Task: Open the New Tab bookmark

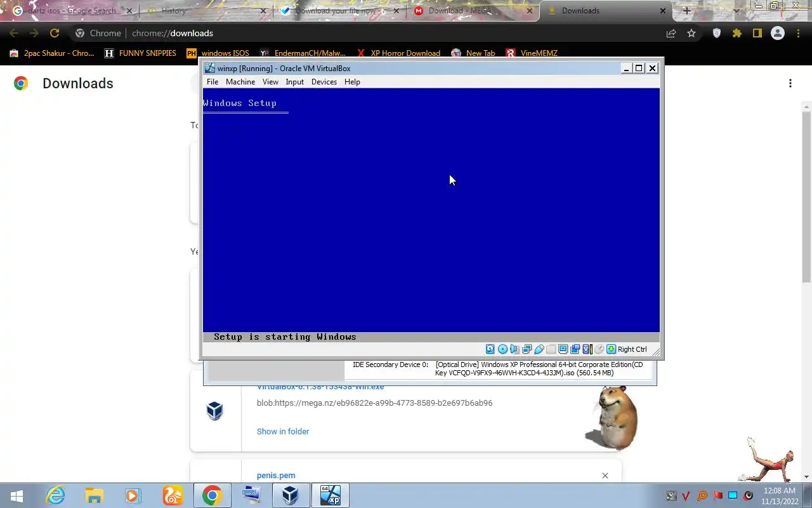Action: tap(473, 53)
